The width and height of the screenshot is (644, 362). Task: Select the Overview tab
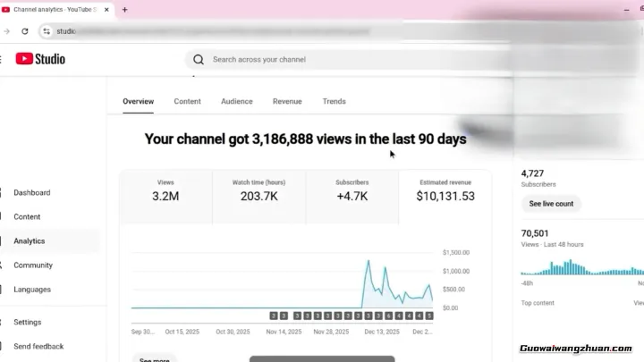pyautogui.click(x=138, y=102)
